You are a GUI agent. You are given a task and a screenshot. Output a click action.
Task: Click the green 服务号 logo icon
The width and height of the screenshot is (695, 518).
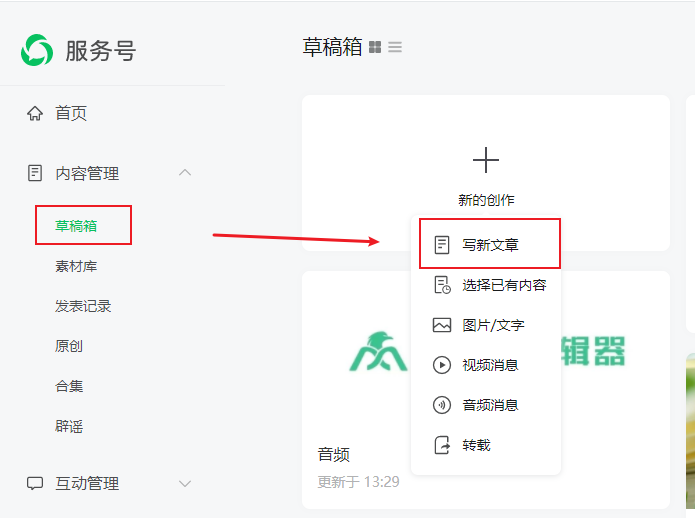click(37, 50)
